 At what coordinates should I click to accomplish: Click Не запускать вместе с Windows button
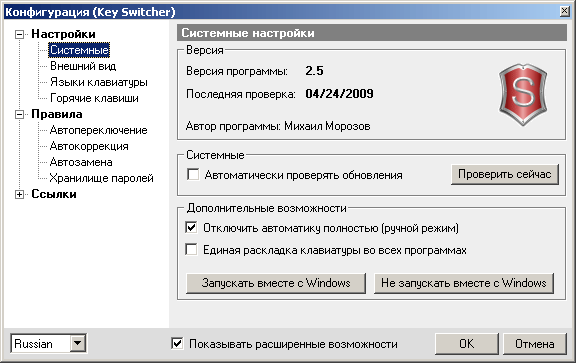464,283
